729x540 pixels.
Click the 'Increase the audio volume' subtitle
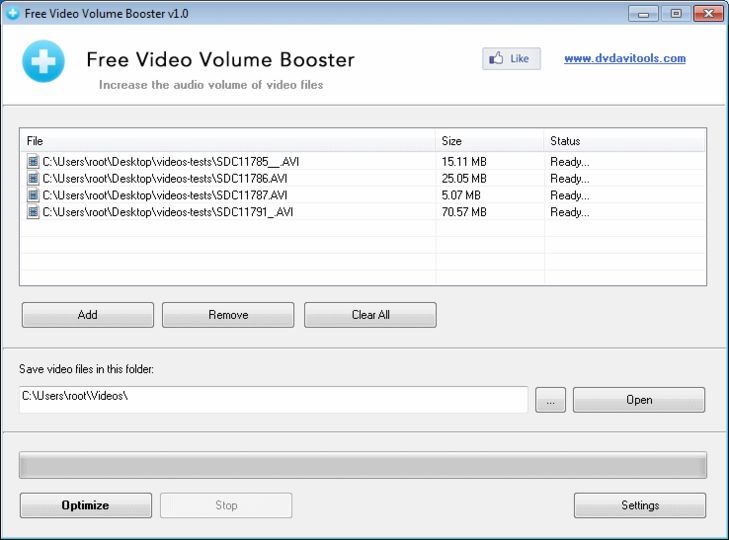point(211,85)
